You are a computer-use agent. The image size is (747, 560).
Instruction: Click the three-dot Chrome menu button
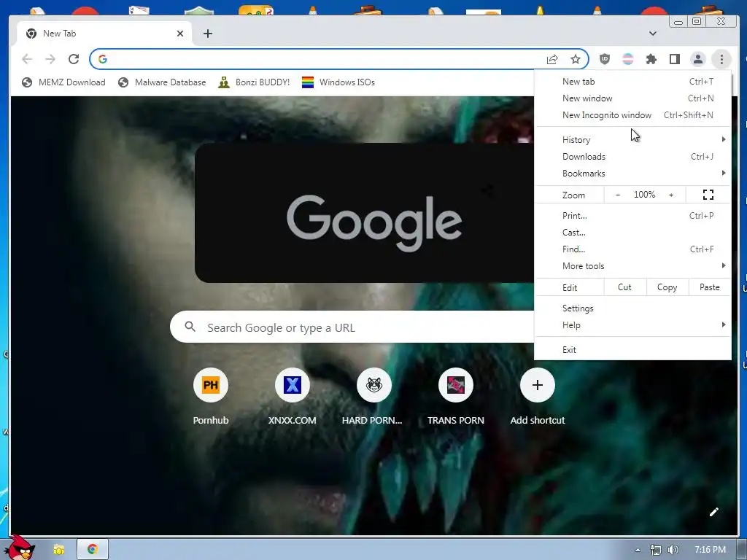click(721, 59)
